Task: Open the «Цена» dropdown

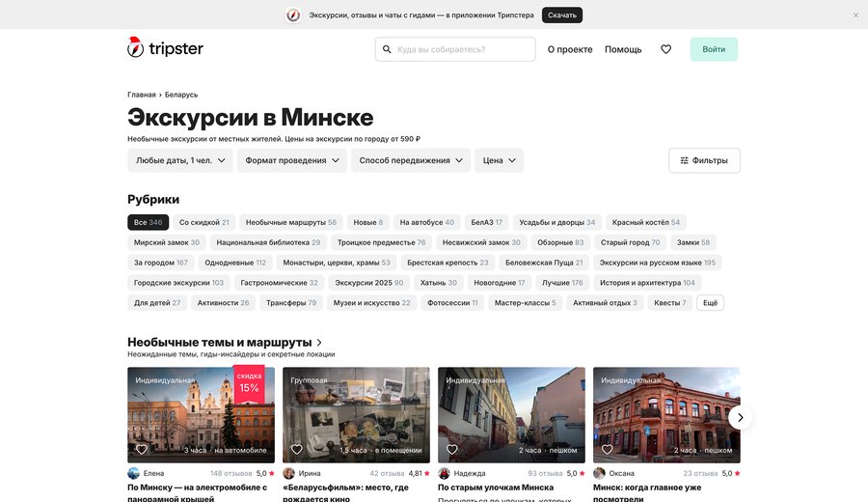Action: point(499,160)
